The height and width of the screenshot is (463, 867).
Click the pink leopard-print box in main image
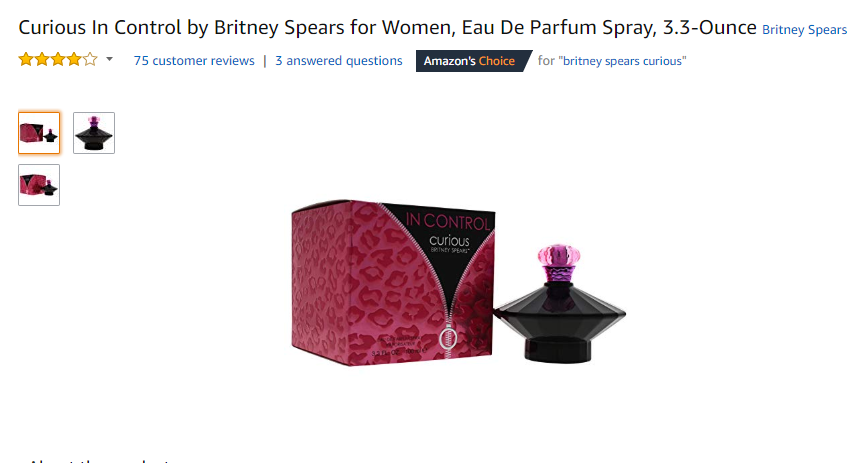click(x=393, y=283)
